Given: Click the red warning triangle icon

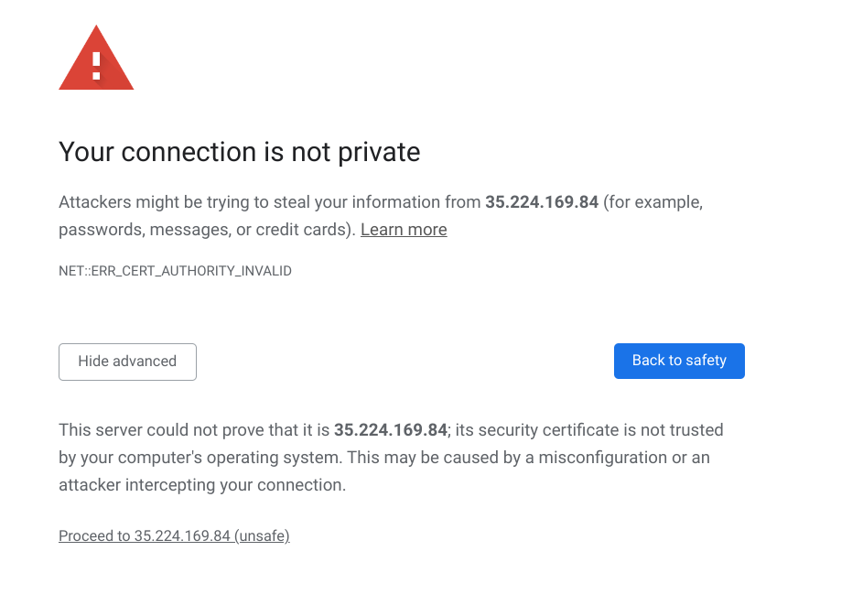Looking at the screenshot, I should coord(96,59).
